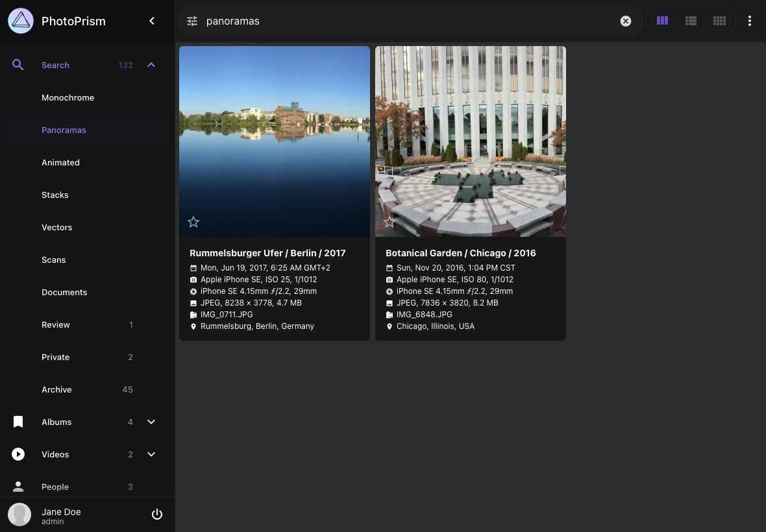The height and width of the screenshot is (532, 766).
Task: Click the PhotoPrism logo
Action: [20, 20]
